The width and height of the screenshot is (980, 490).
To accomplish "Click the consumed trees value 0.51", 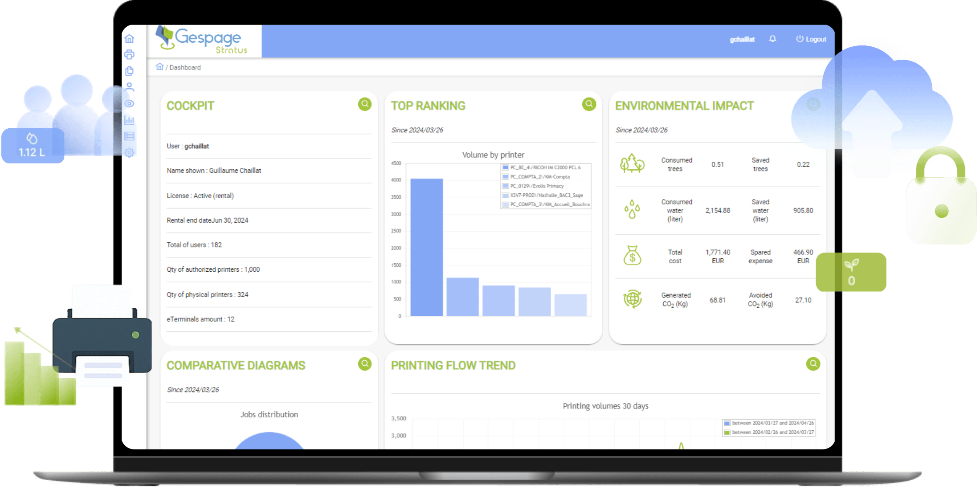I will tap(718, 164).
